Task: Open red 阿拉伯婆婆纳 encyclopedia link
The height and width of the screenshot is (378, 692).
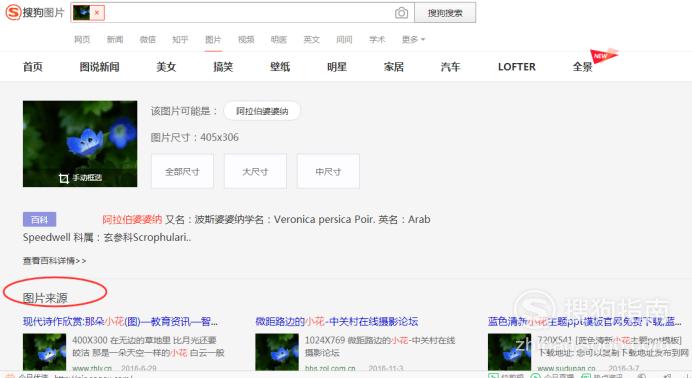Action: coord(132,219)
